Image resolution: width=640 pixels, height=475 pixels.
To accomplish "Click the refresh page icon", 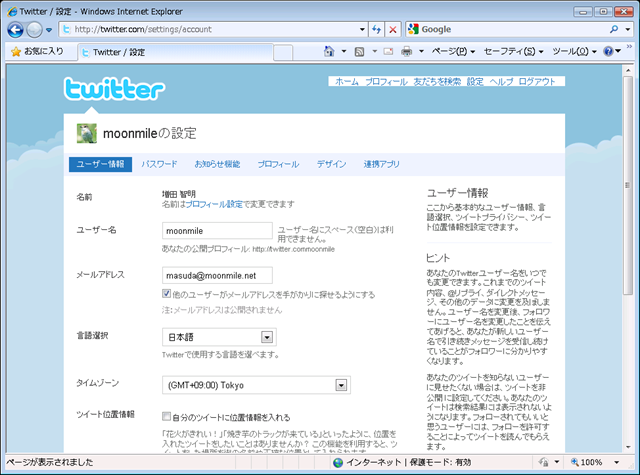I will click(x=375, y=29).
